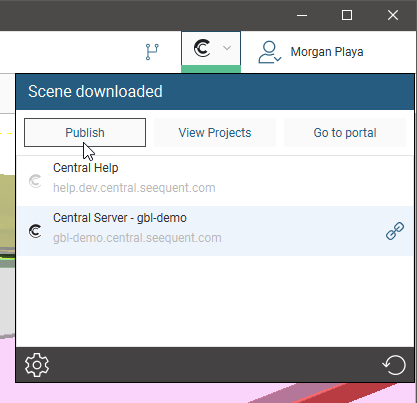Open help.dev.central.seequent.com address text
Viewport: 417px width, 403px height.
(134, 188)
